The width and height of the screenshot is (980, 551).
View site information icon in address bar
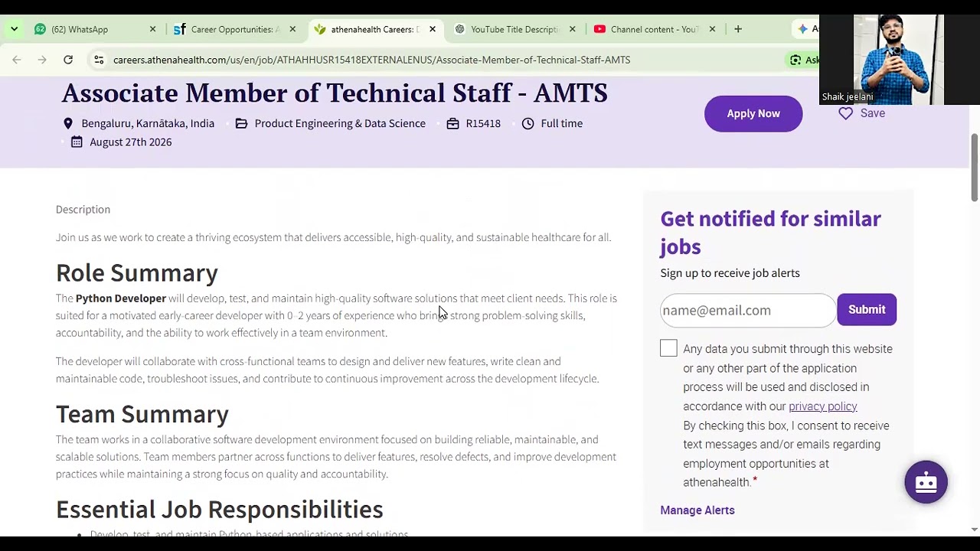99,60
